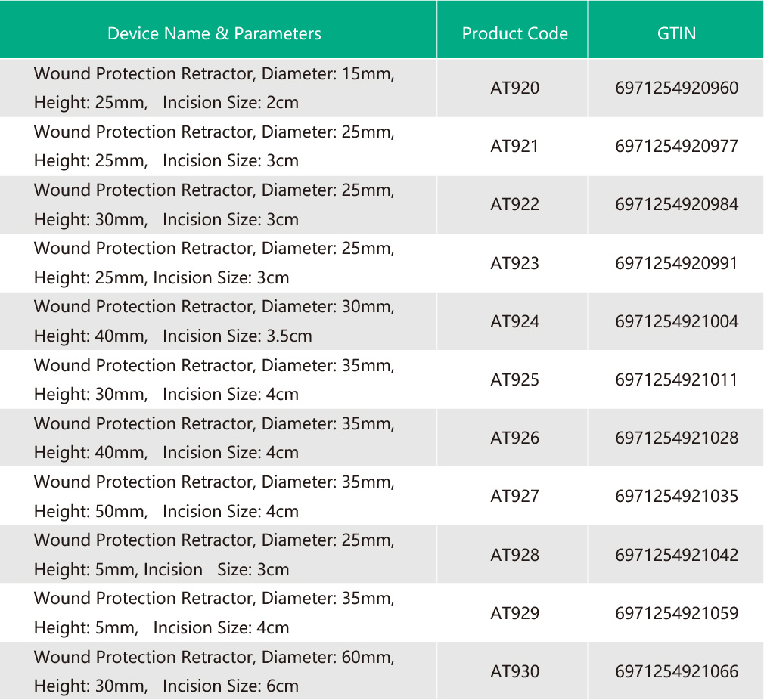The height and width of the screenshot is (700, 764).
Task: Click the AT926 row's device description text
Action: (x=214, y=438)
